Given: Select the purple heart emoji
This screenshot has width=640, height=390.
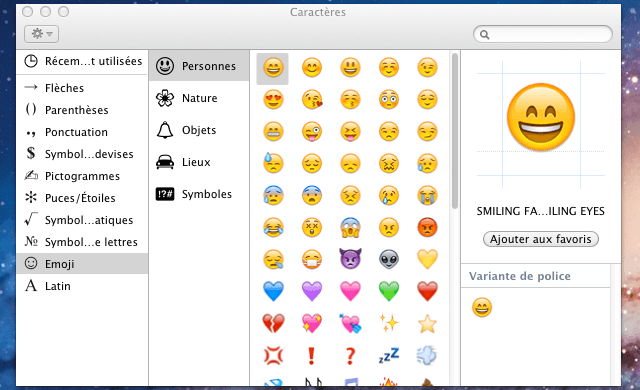Looking at the screenshot, I should pos(312,291).
